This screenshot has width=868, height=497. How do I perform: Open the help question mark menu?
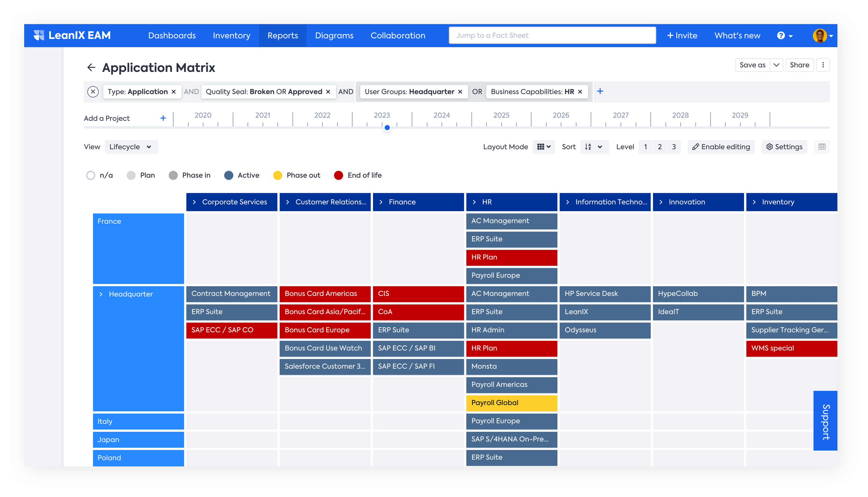click(x=784, y=35)
